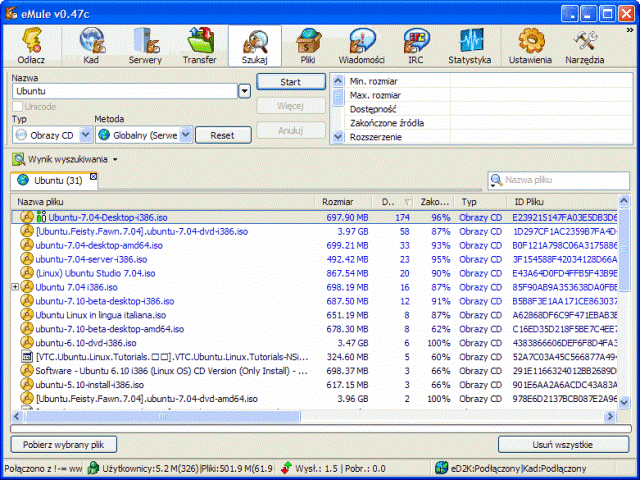Click the icon of VTC.Ubuntu.Linux.Tutorials row
This screenshot has height=480, width=640.
[x=27, y=357]
